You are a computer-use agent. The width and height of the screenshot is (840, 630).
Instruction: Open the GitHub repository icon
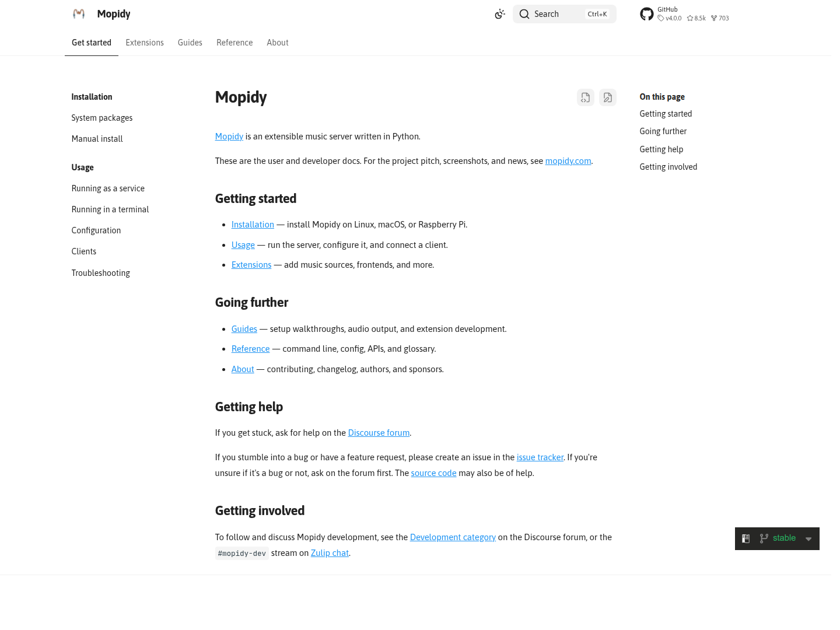646,14
